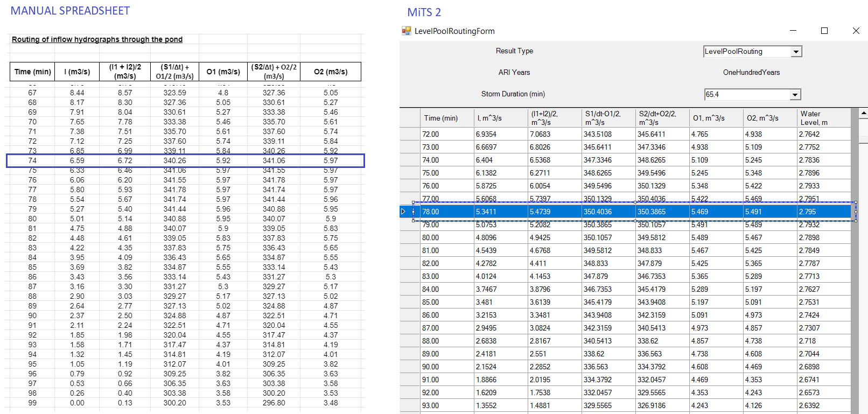Select the 1.7538 cell in row 92.00
The width and height of the screenshot is (868, 414).
pyautogui.click(x=555, y=392)
